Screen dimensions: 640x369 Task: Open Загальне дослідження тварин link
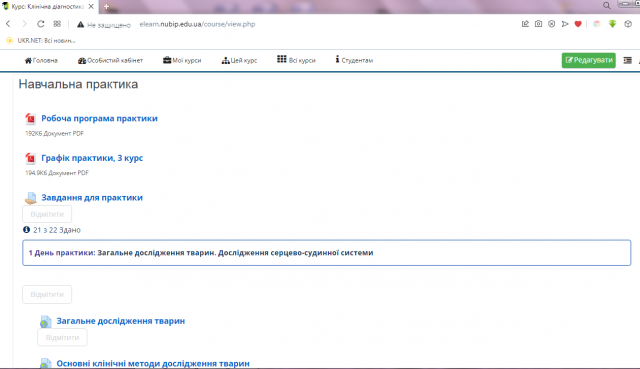tap(120, 321)
